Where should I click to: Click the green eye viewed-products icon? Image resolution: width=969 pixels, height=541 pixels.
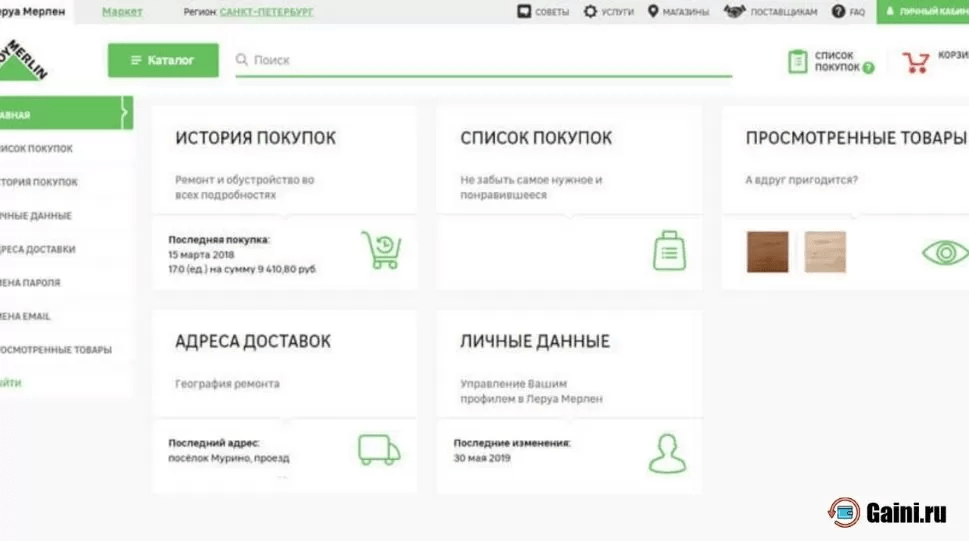click(x=943, y=252)
